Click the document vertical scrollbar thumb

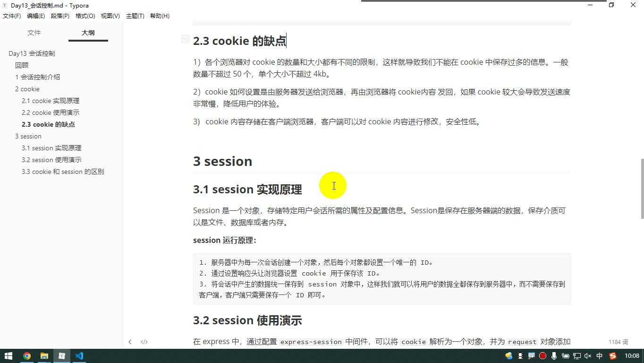[x=642, y=189]
